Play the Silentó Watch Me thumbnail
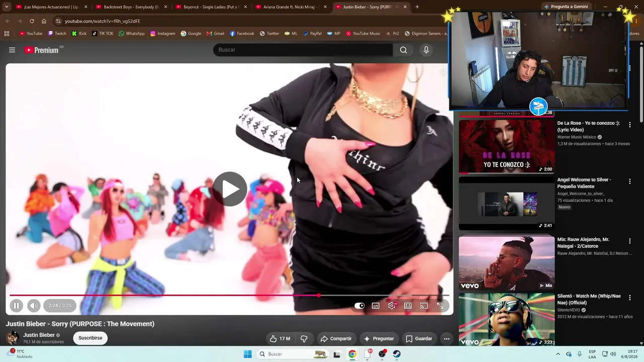 click(507, 319)
